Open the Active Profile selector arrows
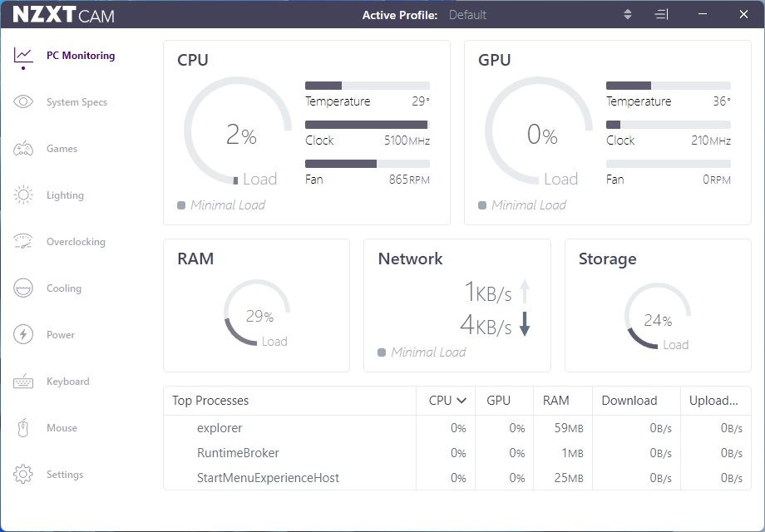The height and width of the screenshot is (532, 765). pyautogui.click(x=628, y=15)
